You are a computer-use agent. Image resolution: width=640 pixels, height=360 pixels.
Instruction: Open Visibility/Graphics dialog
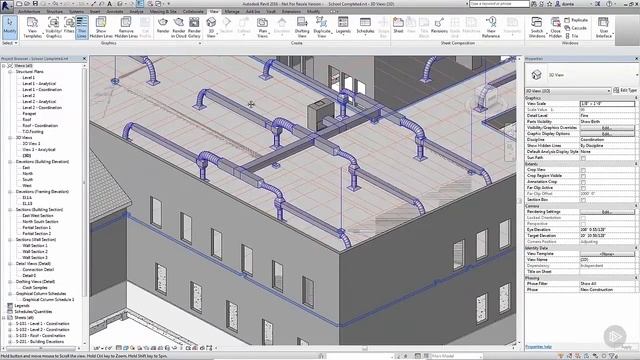(x=53, y=28)
